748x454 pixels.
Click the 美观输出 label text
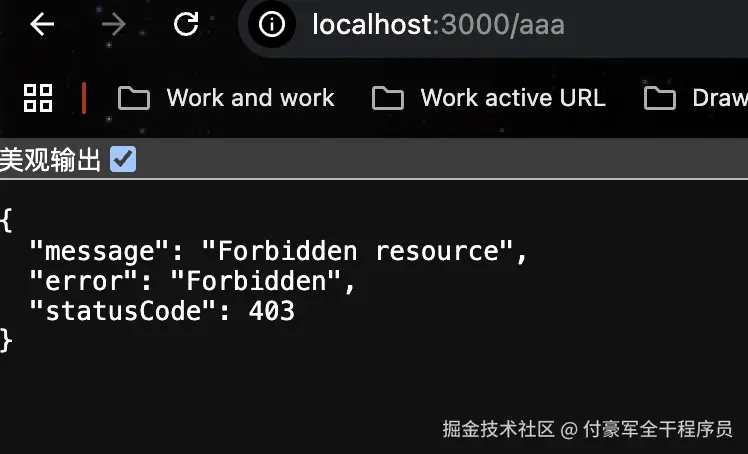51,160
